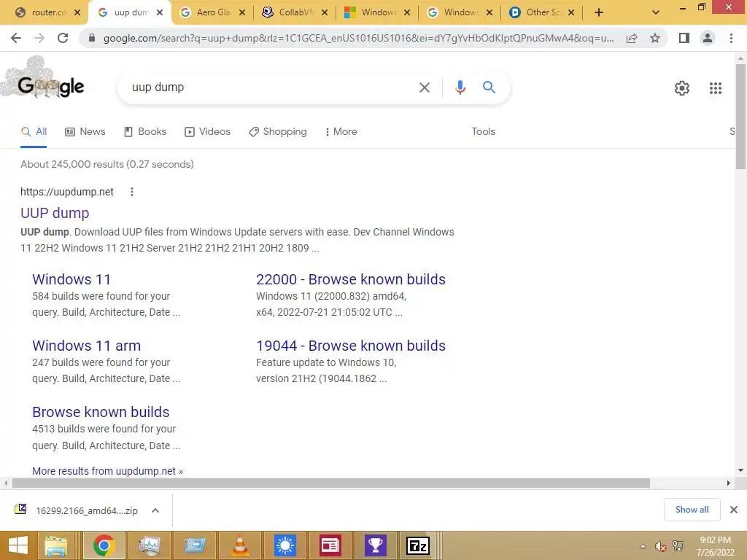Image resolution: width=747 pixels, height=560 pixels.
Task: Open the brightness sun app on the taskbar
Action: coord(285,545)
